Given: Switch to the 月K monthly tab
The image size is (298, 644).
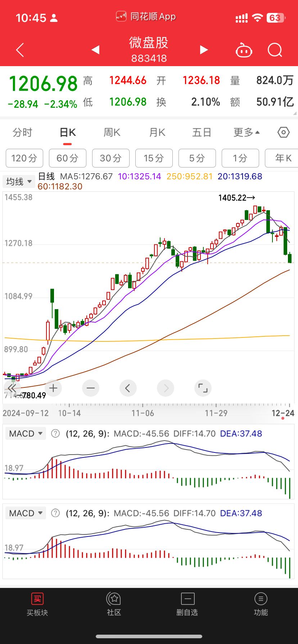Looking at the screenshot, I should (157, 133).
